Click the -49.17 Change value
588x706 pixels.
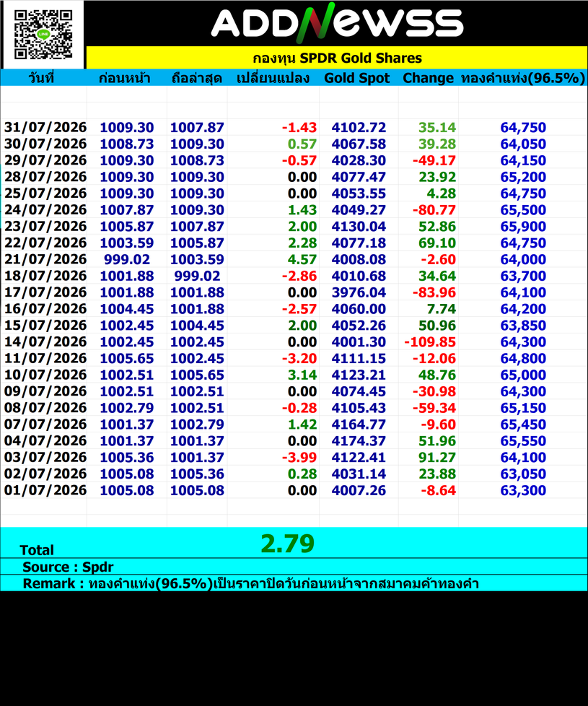pos(434,160)
